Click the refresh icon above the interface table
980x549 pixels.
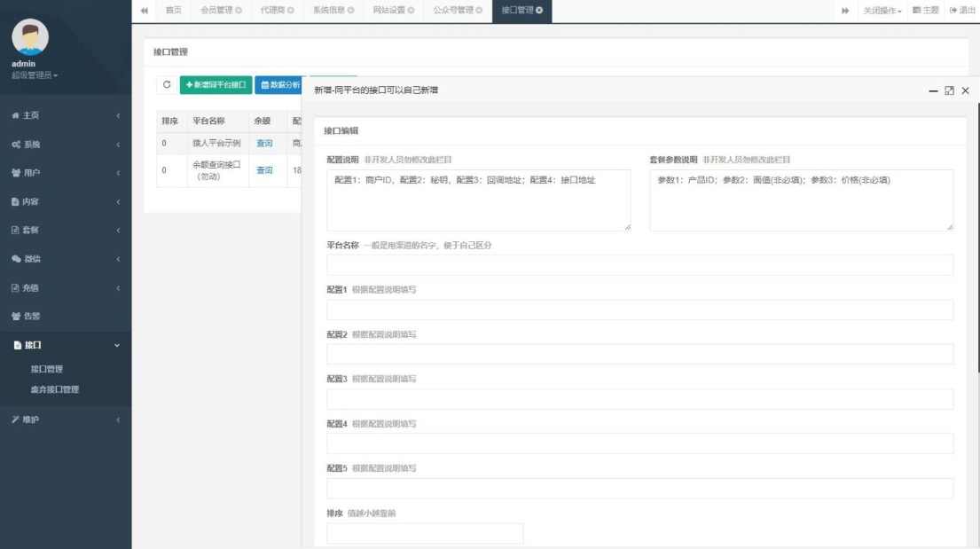(168, 83)
